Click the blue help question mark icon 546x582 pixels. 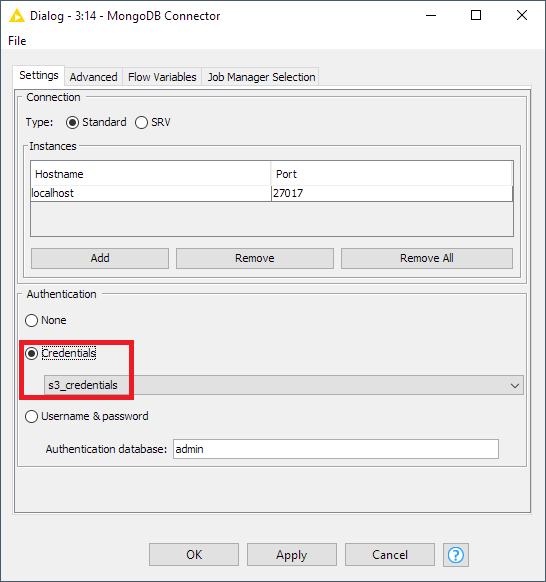click(455, 555)
